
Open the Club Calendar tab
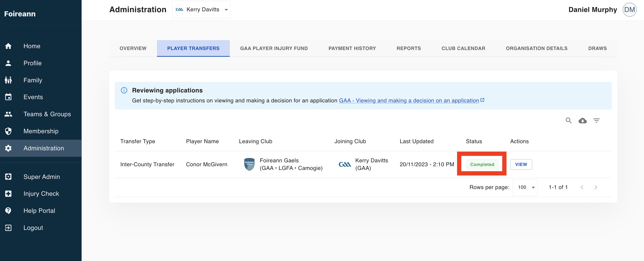click(x=463, y=48)
